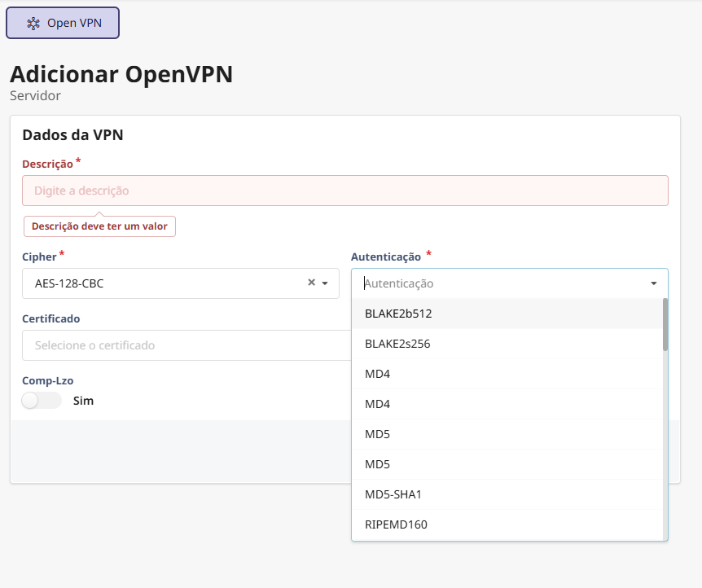Click the network icon on Open VPN

tap(33, 23)
